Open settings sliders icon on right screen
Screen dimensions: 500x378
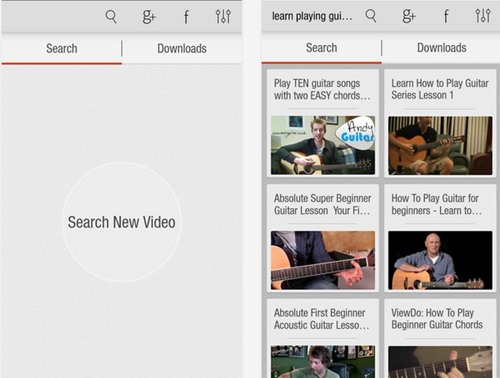click(x=483, y=16)
